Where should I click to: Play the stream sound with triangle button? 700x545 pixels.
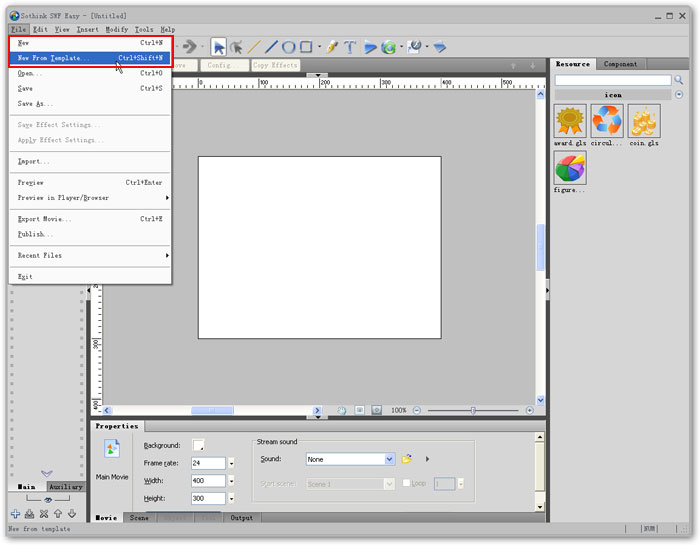click(x=427, y=459)
